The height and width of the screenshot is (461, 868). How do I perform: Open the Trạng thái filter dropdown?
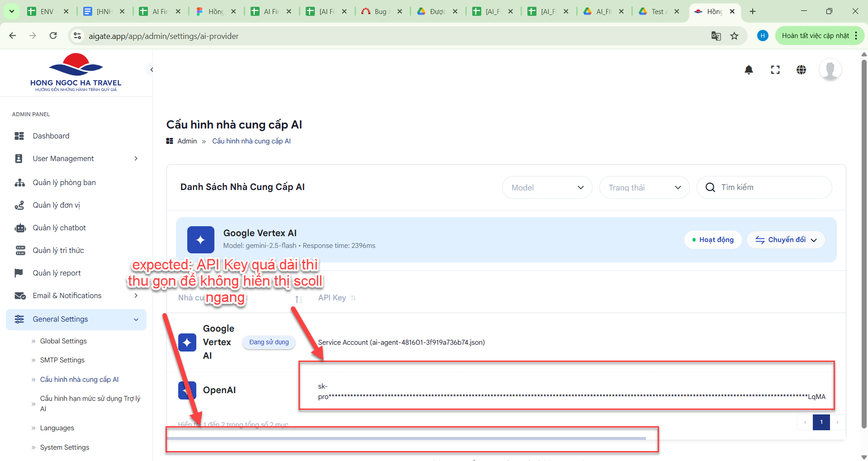(644, 187)
